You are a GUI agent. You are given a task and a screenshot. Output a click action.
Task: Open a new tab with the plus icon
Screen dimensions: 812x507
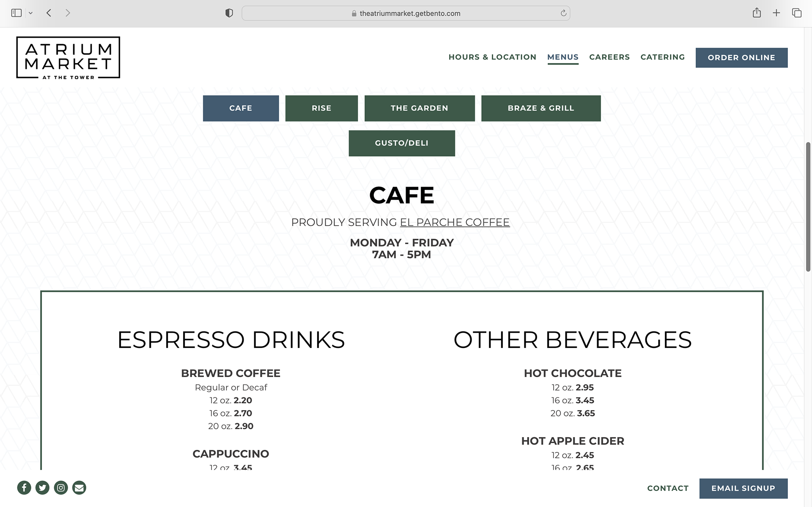tap(776, 13)
